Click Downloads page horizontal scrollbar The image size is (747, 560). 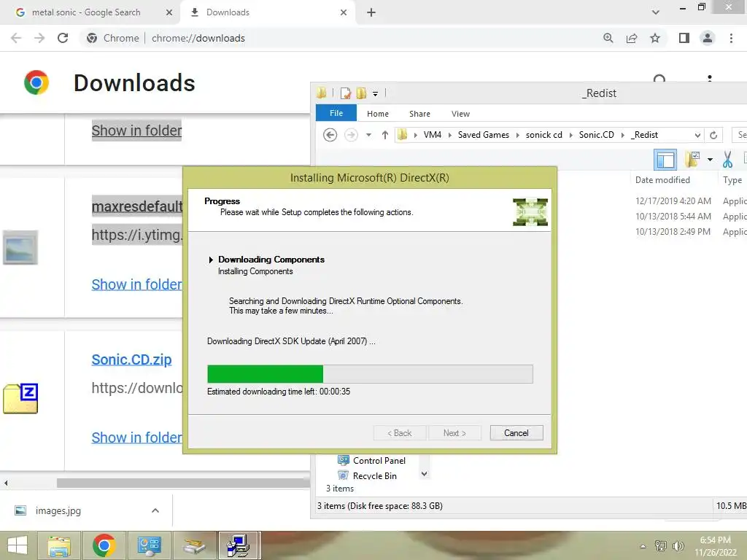183,483
